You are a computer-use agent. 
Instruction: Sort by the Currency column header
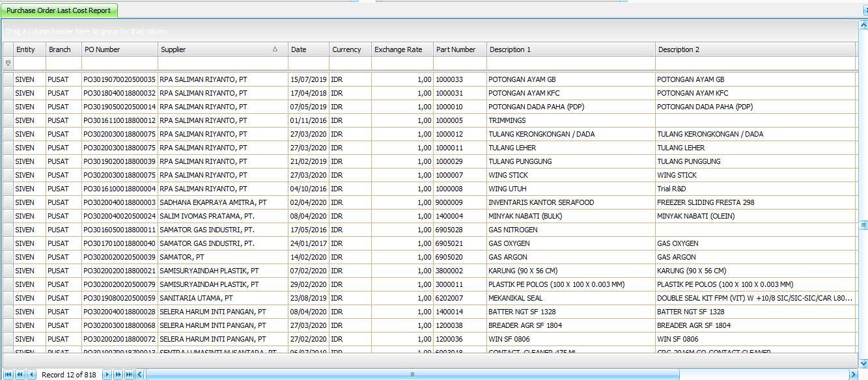pyautogui.click(x=350, y=49)
